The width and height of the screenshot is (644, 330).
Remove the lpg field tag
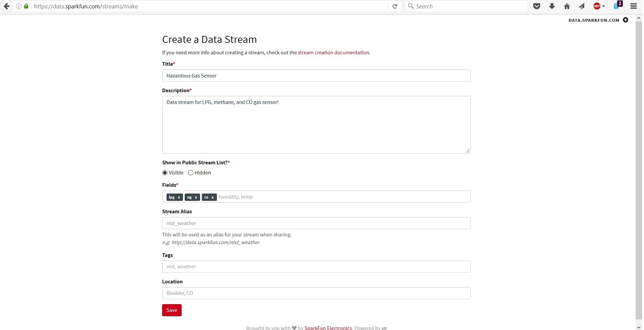tap(179, 197)
